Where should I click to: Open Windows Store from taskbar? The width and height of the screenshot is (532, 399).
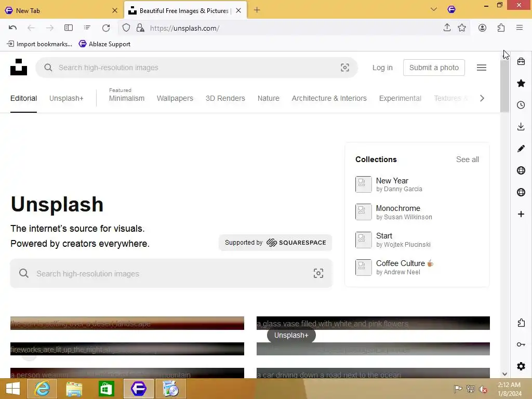tap(106, 389)
